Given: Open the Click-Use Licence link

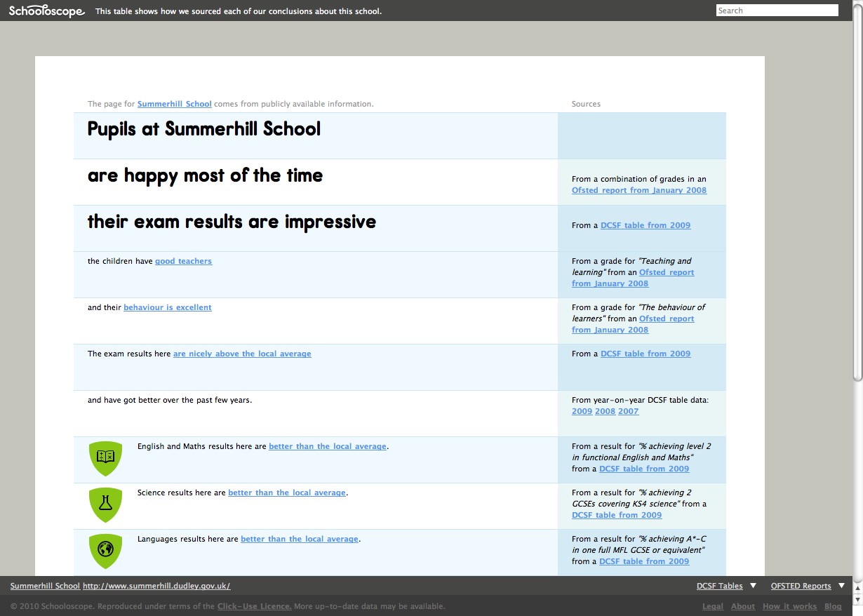Looking at the screenshot, I should point(254,606).
